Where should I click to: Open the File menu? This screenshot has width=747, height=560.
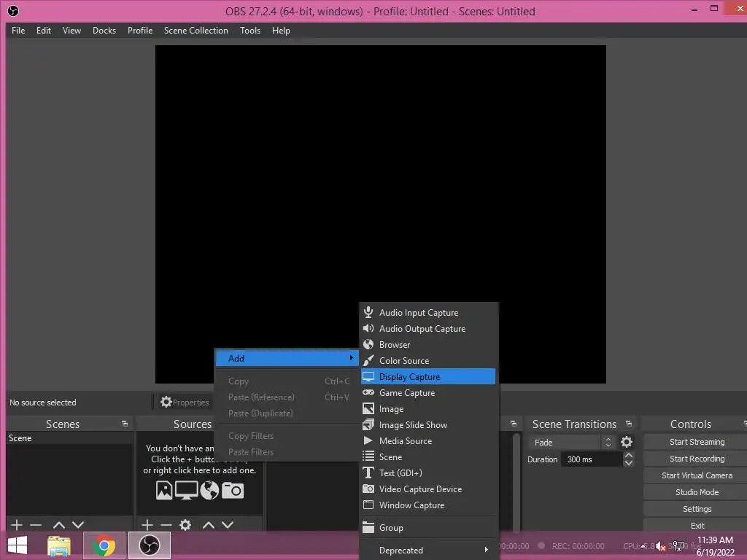click(x=18, y=31)
